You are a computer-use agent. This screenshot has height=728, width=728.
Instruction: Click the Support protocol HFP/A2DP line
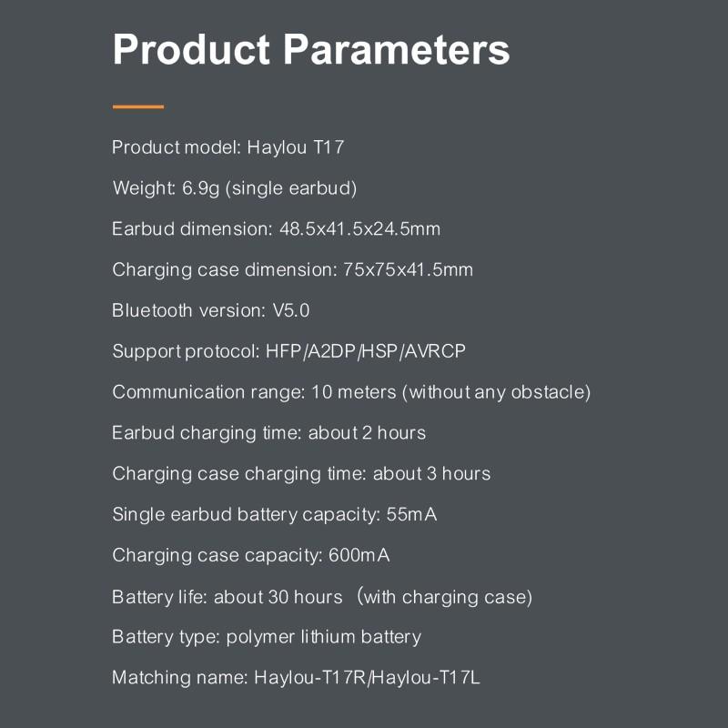(x=288, y=351)
